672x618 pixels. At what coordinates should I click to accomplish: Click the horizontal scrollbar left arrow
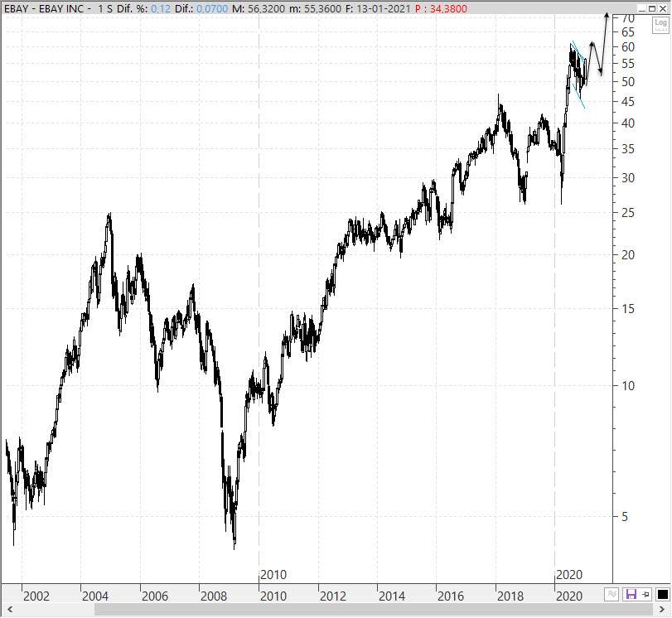pos(10,610)
